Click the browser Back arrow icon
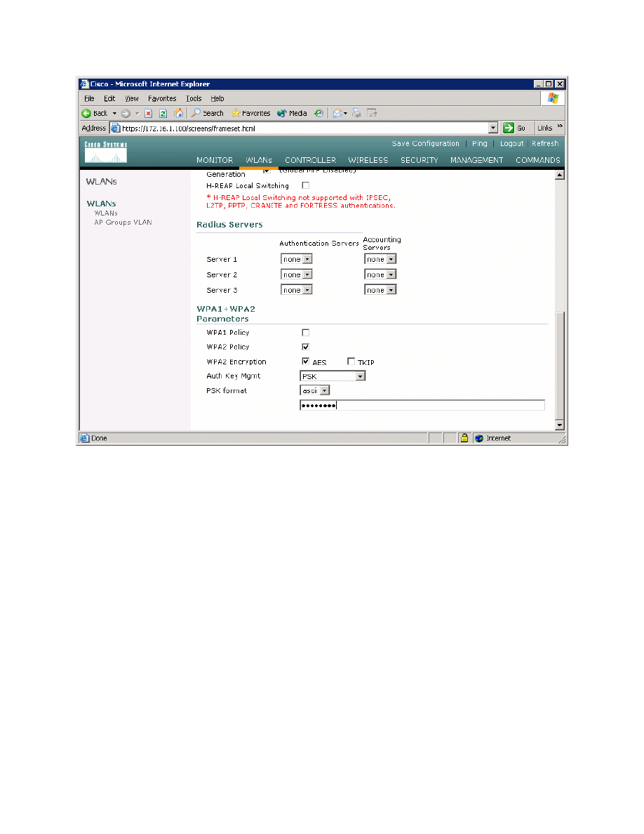Image resolution: width=644 pixels, height=834 pixels. coord(87,113)
